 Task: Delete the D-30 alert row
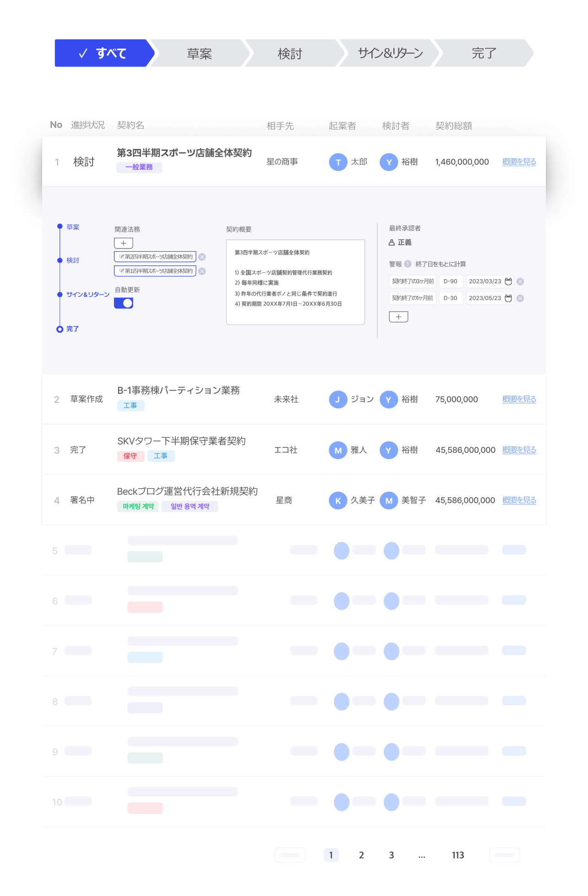click(520, 298)
